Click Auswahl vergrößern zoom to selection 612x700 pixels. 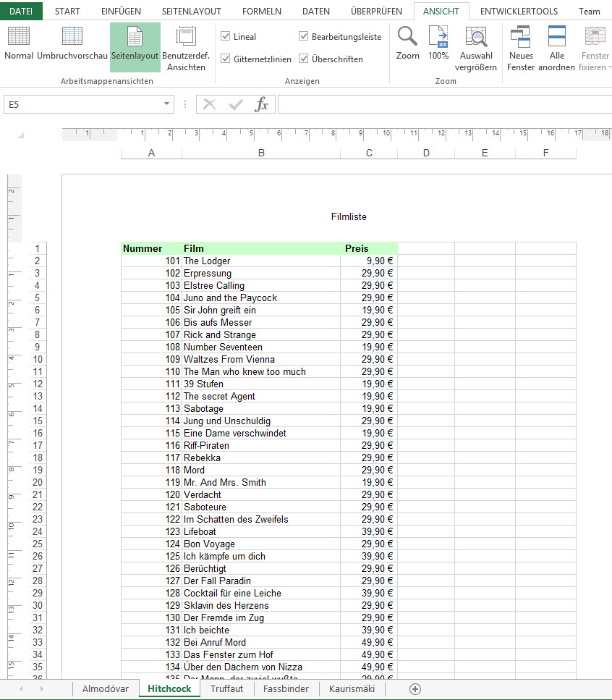[x=476, y=48]
